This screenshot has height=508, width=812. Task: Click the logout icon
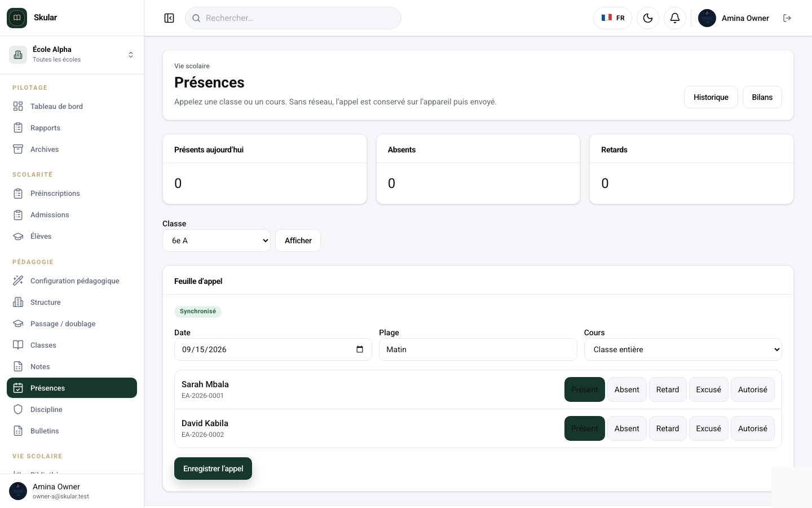click(x=787, y=18)
